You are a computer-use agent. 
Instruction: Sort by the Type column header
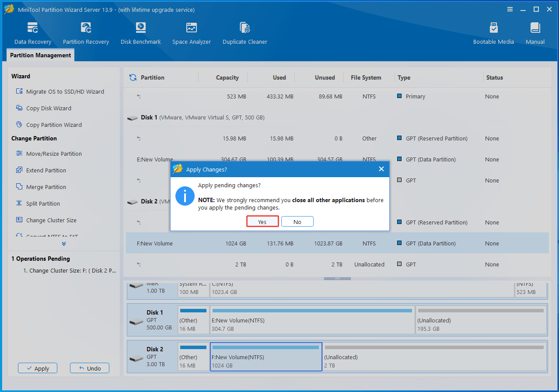coord(404,77)
